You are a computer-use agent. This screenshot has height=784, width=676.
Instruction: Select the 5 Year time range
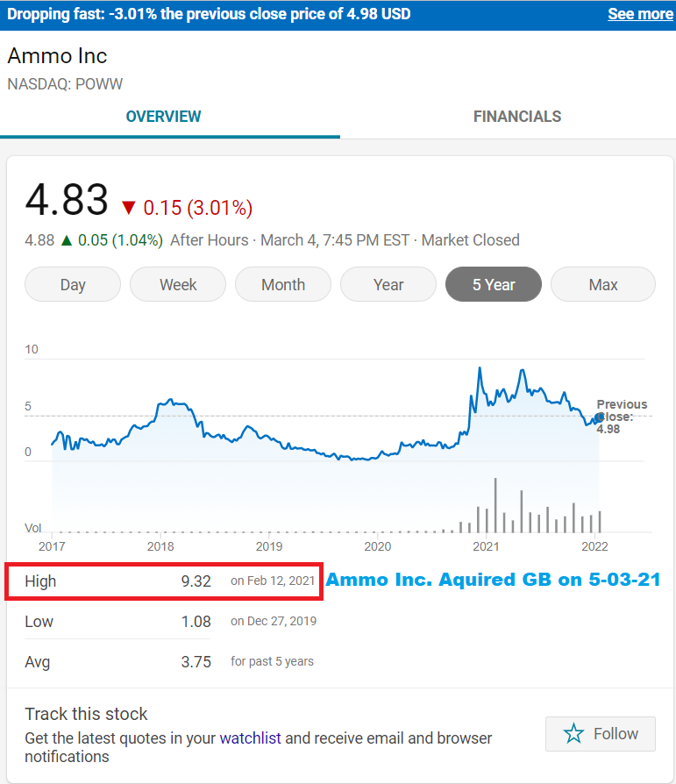click(x=494, y=284)
